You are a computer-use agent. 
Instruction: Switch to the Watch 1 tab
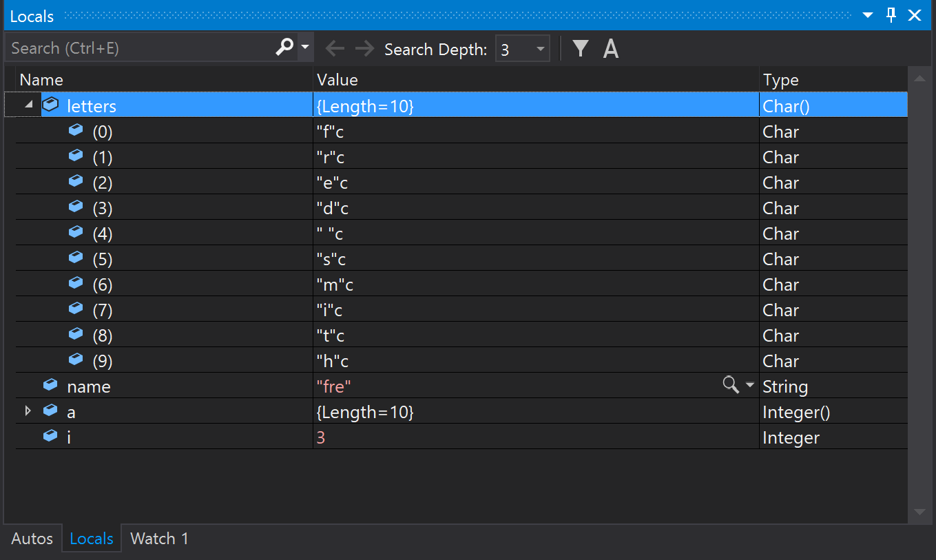(x=158, y=538)
